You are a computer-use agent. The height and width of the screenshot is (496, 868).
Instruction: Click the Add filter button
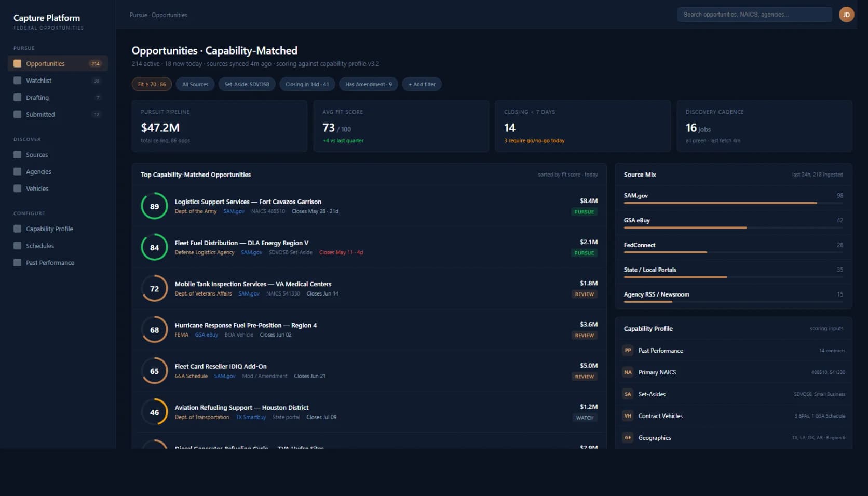point(422,84)
